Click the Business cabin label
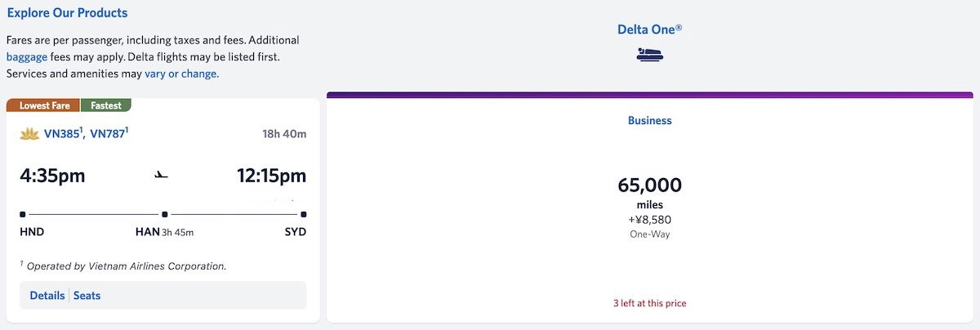The width and height of the screenshot is (980, 330). pyautogui.click(x=649, y=120)
